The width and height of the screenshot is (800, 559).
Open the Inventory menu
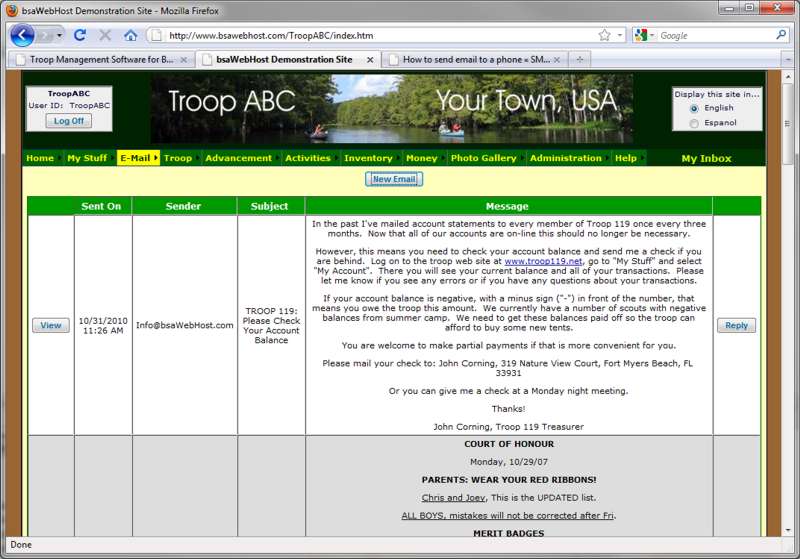click(x=368, y=158)
